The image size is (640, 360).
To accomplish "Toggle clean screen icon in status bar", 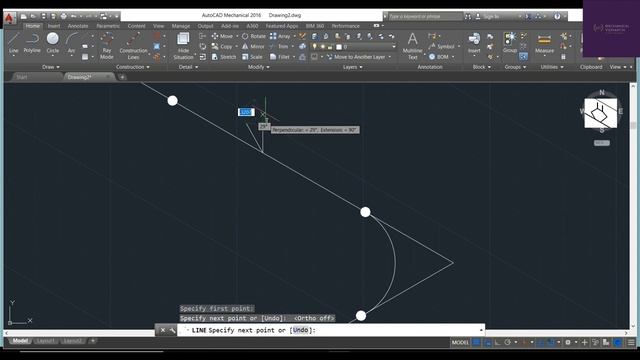I will 618,342.
